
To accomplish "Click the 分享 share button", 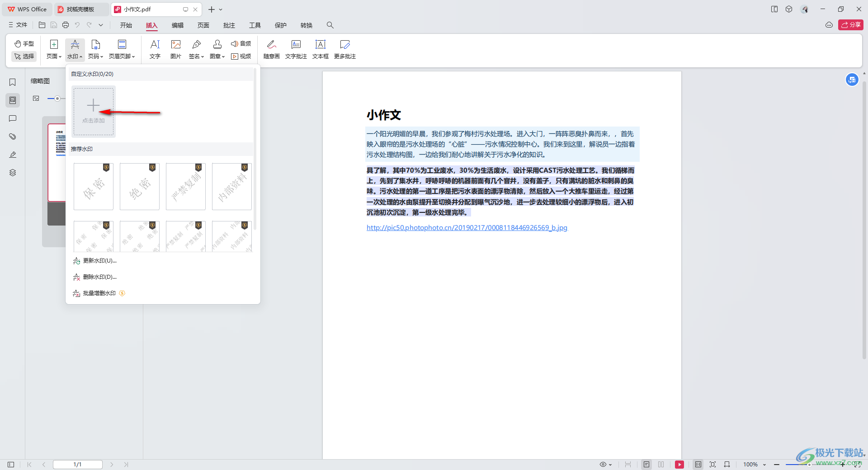I will (851, 25).
